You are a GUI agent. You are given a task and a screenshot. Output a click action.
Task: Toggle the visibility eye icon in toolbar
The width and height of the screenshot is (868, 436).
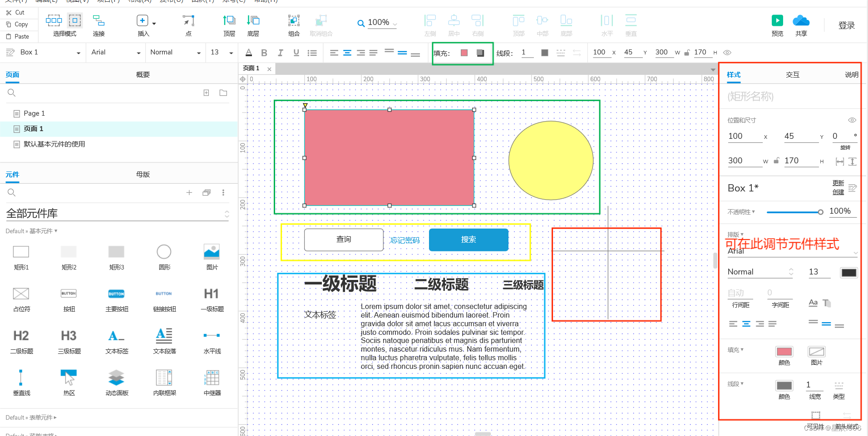pyautogui.click(x=727, y=53)
